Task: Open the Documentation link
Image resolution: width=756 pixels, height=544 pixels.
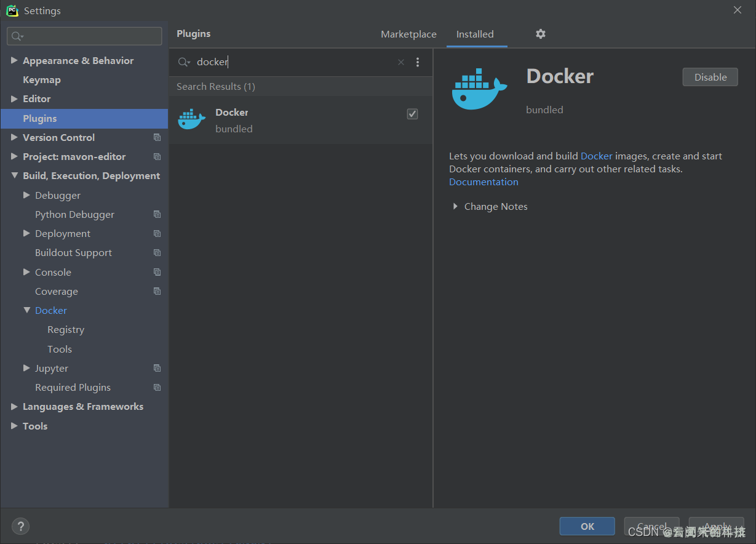Action: click(483, 182)
